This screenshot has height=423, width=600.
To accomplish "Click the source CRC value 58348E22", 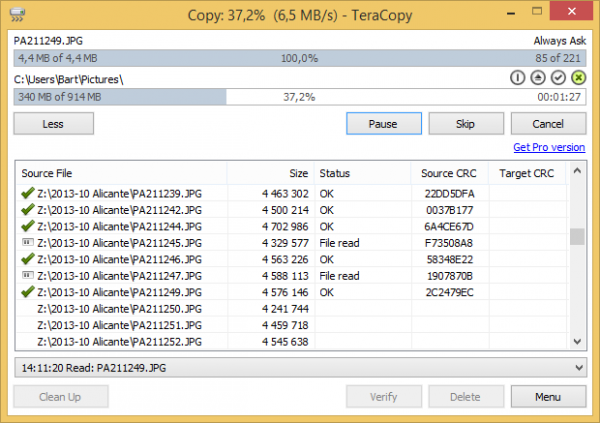I will tap(450, 260).
